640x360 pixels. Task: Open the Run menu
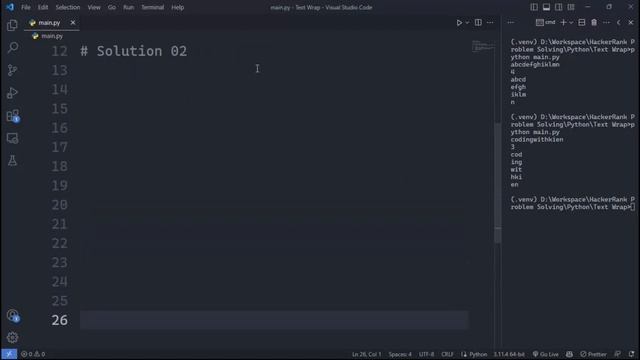pyautogui.click(x=129, y=7)
